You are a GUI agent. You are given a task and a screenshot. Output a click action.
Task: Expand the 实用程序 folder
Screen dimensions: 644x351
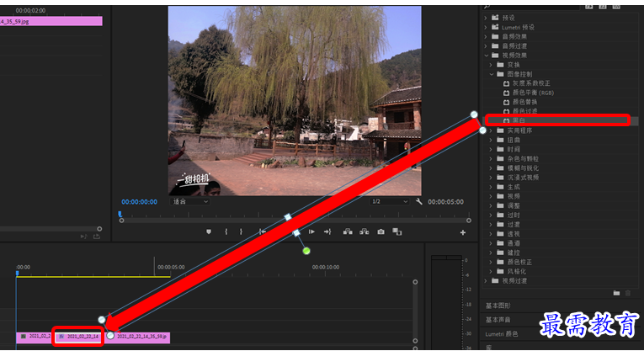point(491,130)
